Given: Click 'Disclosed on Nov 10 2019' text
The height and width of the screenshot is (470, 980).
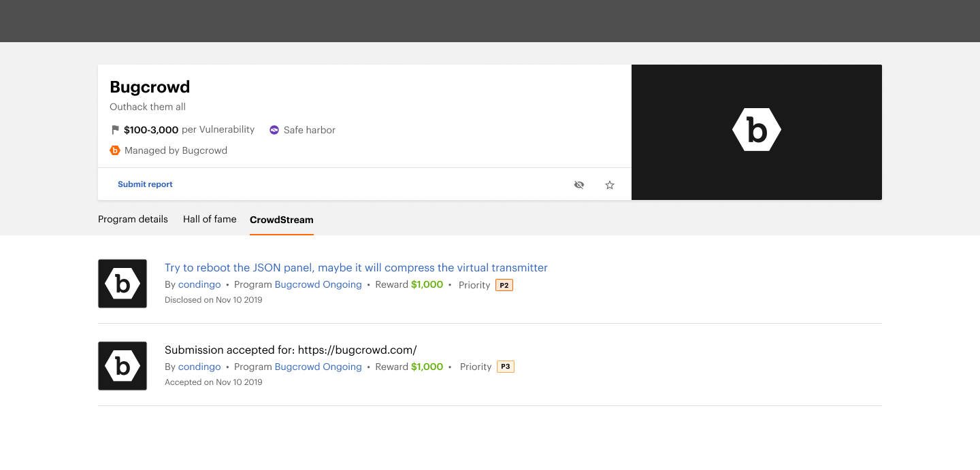Looking at the screenshot, I should click(x=214, y=300).
